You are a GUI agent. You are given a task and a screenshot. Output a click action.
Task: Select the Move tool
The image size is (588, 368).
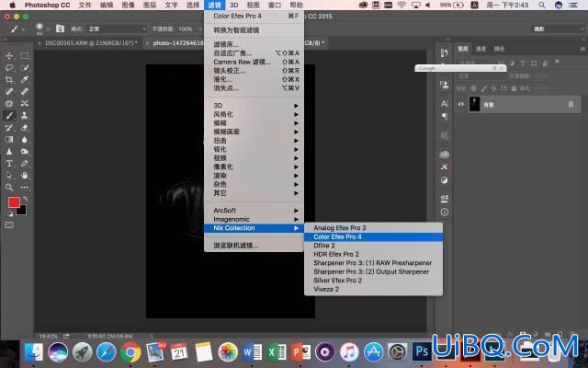pos(9,55)
